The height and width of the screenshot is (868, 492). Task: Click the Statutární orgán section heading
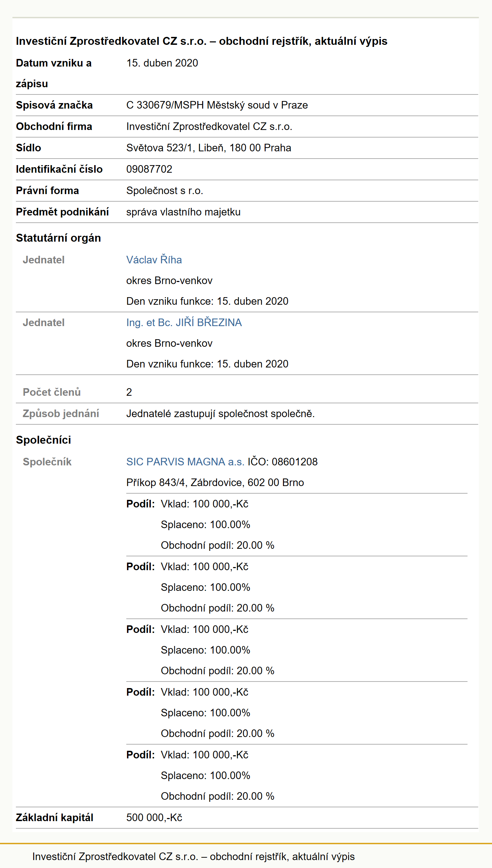[58, 238]
